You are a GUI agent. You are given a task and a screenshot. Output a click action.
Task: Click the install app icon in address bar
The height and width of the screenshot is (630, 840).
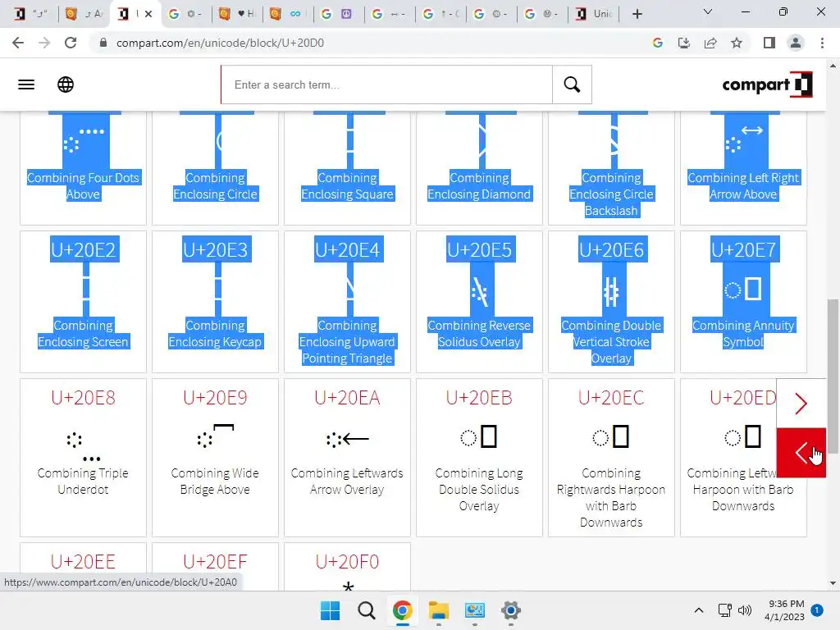pyautogui.click(x=683, y=43)
